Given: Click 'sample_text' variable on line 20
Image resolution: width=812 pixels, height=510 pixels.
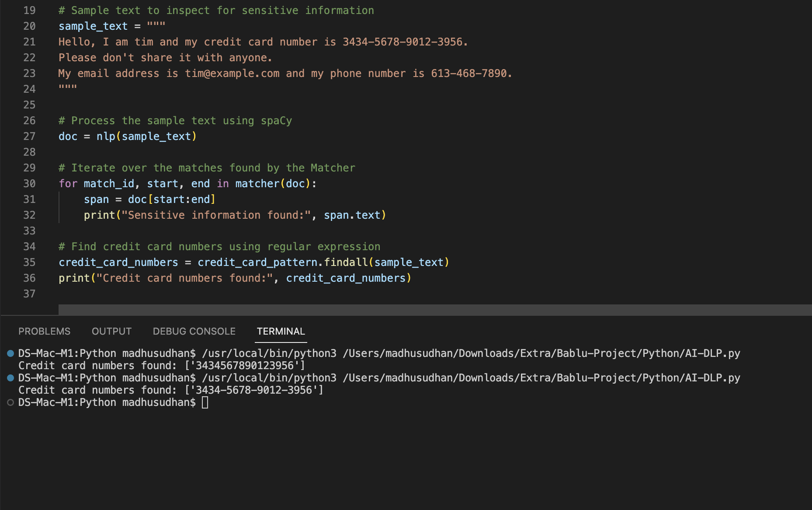Looking at the screenshot, I should [x=93, y=26].
